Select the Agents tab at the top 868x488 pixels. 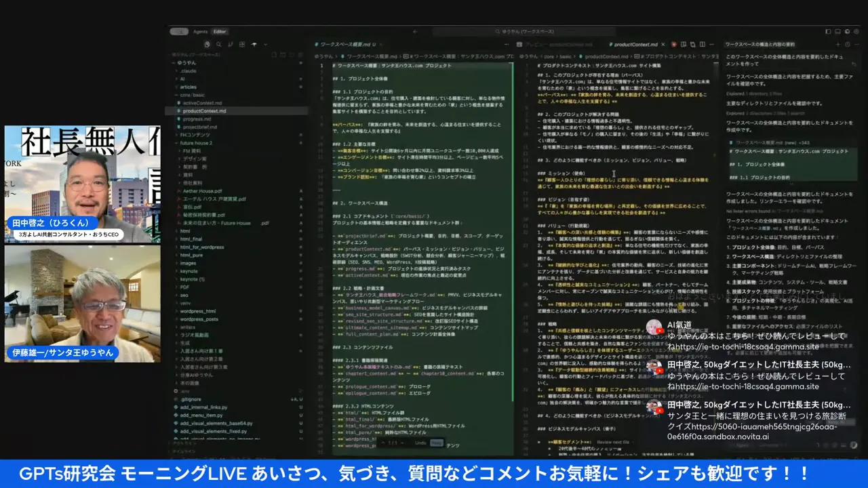201,31
